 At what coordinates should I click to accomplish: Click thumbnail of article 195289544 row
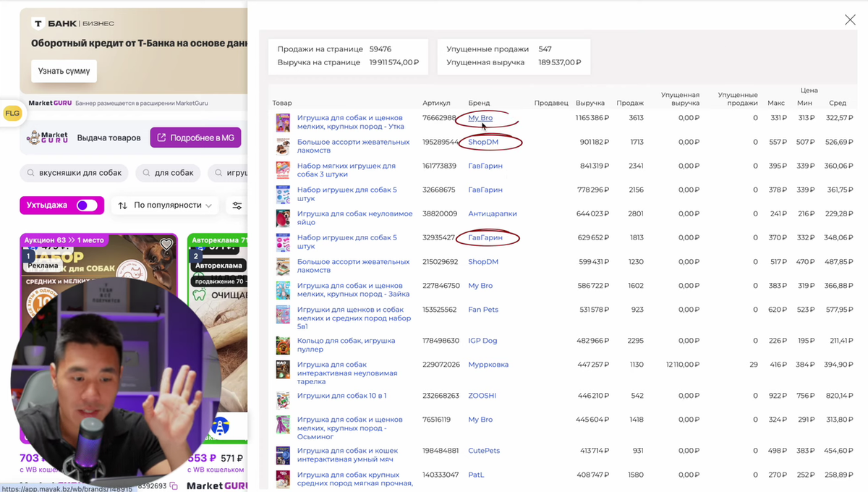283,146
